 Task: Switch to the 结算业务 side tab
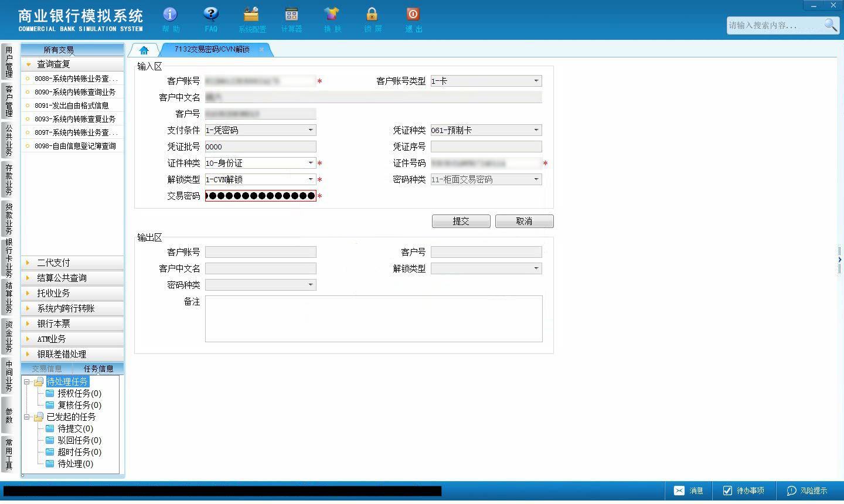tap(8, 297)
